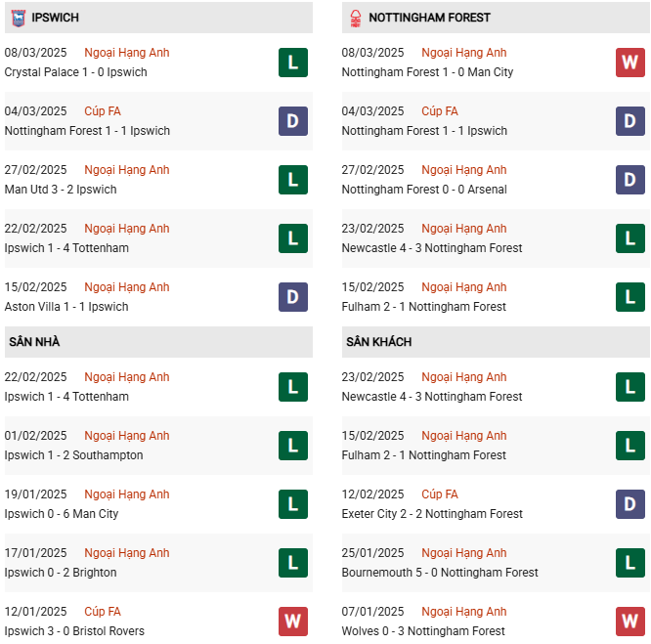651x644 pixels.
Task: Click the Ipswich 1 - 2 Southampton result
Action: click(73, 455)
